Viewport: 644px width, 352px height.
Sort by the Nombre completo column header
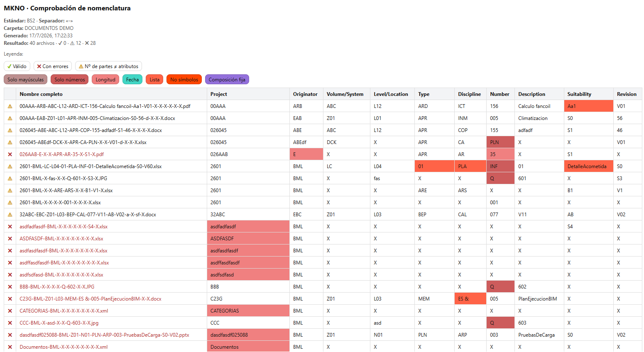[41, 94]
